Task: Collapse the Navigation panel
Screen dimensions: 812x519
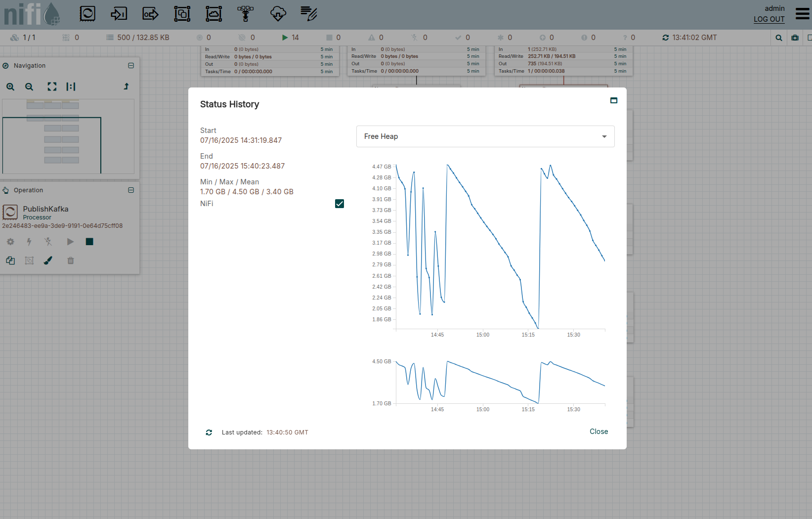Action: tap(131, 66)
